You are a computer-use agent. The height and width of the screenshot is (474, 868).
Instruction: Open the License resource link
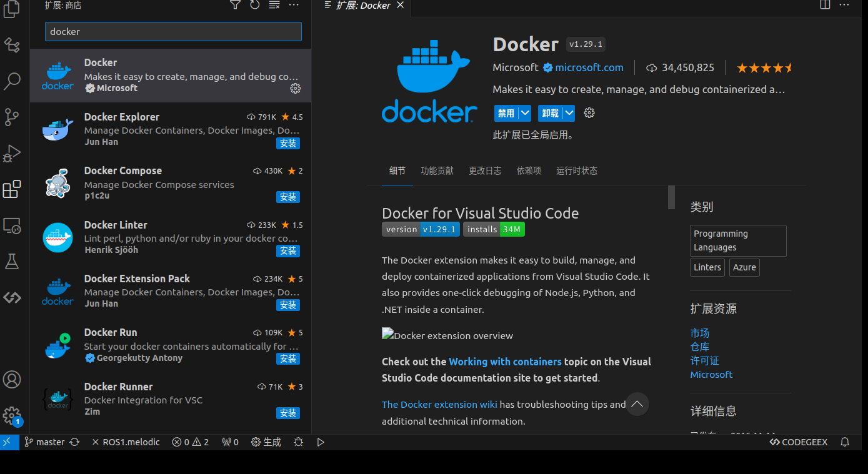click(x=704, y=360)
